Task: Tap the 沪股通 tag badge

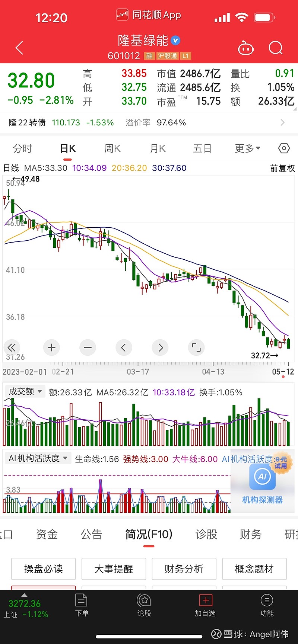Action: point(167,56)
